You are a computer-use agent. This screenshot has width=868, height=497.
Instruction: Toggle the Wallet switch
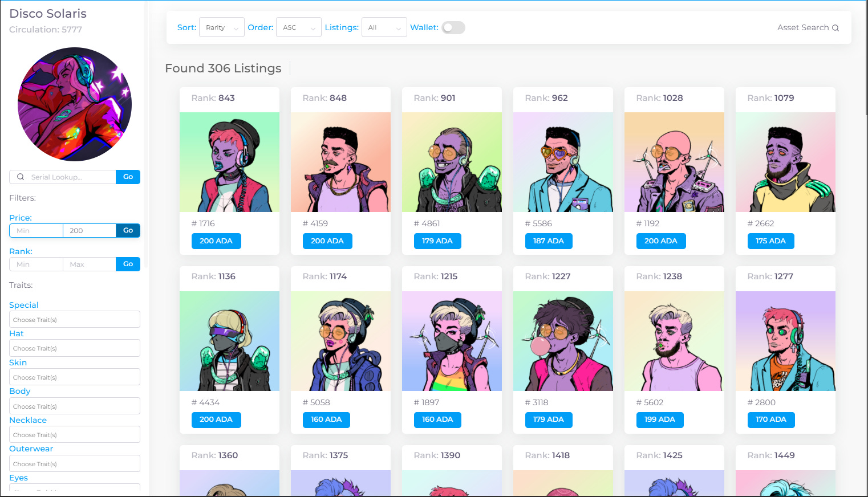click(453, 27)
